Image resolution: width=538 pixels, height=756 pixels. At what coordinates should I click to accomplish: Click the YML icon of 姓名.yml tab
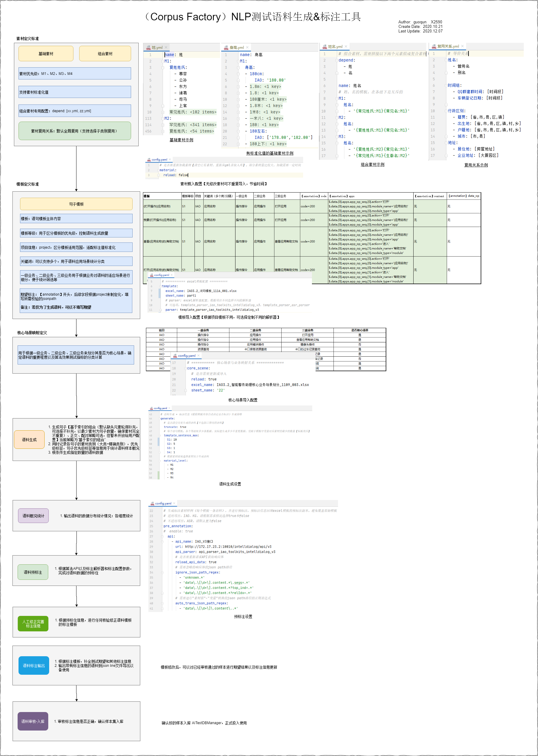click(325, 47)
